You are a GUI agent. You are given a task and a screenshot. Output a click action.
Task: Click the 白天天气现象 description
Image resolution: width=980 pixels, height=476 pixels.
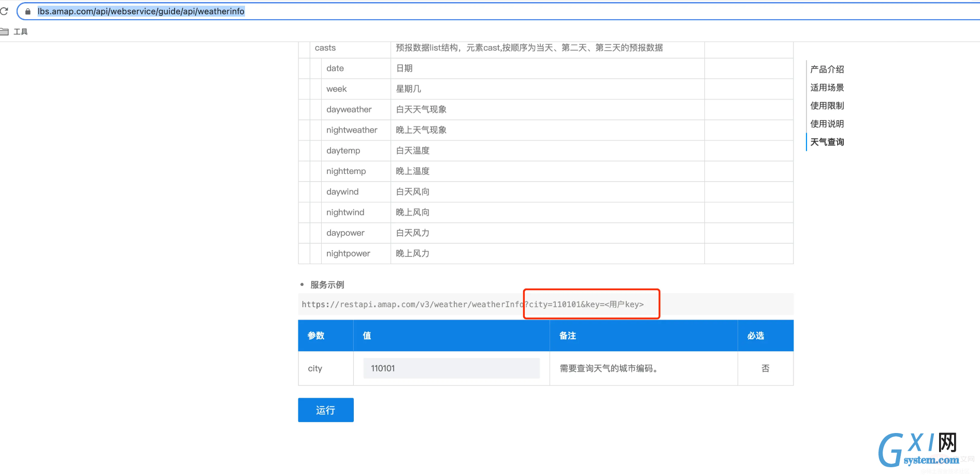[x=421, y=109]
